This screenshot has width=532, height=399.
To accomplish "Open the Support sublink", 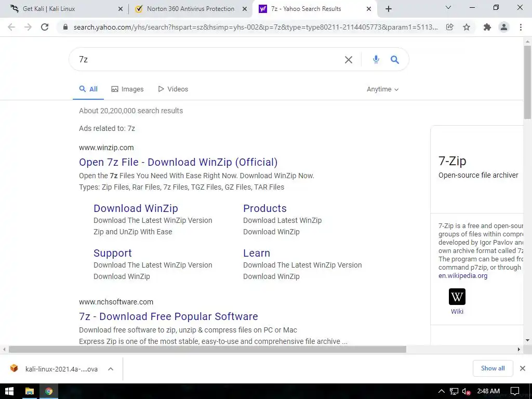I will tap(113, 253).
